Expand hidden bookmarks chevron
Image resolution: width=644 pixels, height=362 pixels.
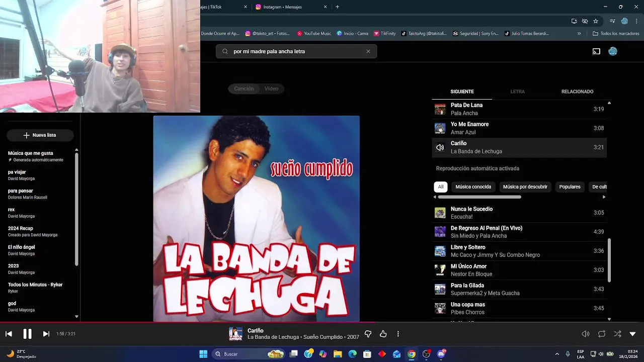(x=579, y=34)
